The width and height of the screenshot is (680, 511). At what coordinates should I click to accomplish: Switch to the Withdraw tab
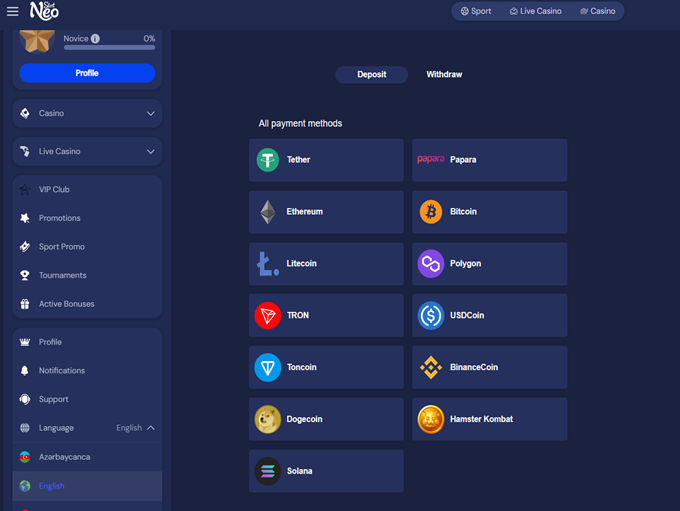click(x=444, y=75)
